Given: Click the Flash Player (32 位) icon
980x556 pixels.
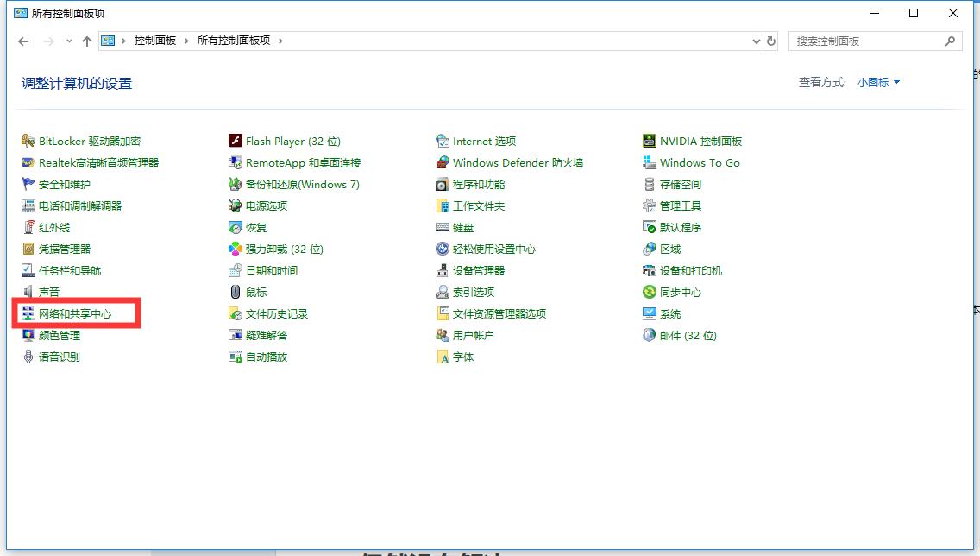Looking at the screenshot, I should click(236, 142).
